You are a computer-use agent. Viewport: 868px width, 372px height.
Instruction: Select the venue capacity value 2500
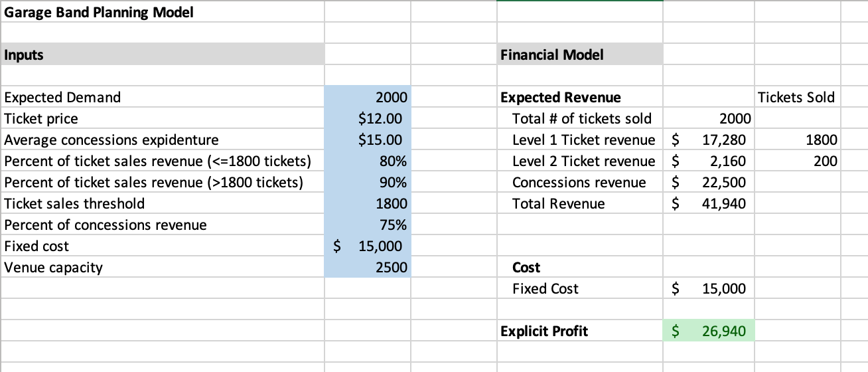click(x=368, y=267)
